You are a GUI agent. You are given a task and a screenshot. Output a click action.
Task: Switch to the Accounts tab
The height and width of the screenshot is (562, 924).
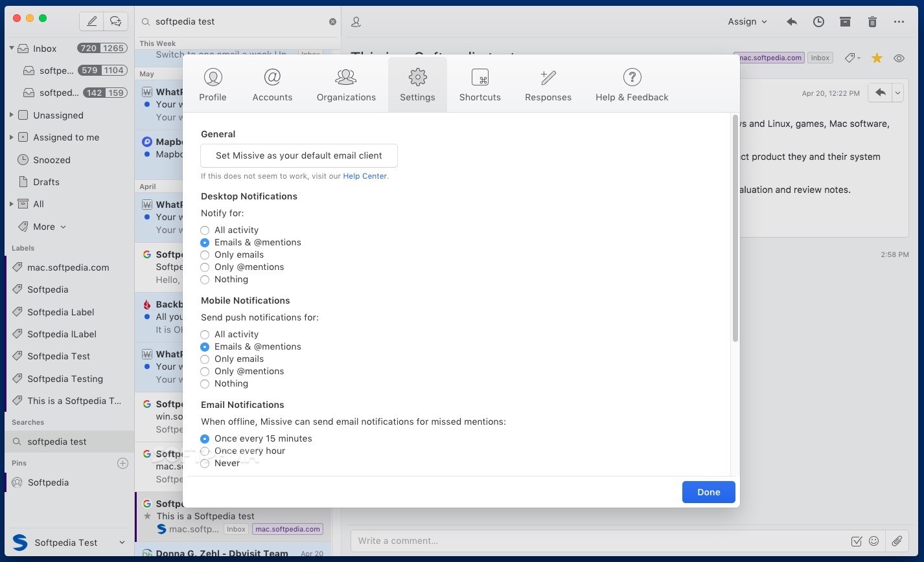[x=272, y=85]
